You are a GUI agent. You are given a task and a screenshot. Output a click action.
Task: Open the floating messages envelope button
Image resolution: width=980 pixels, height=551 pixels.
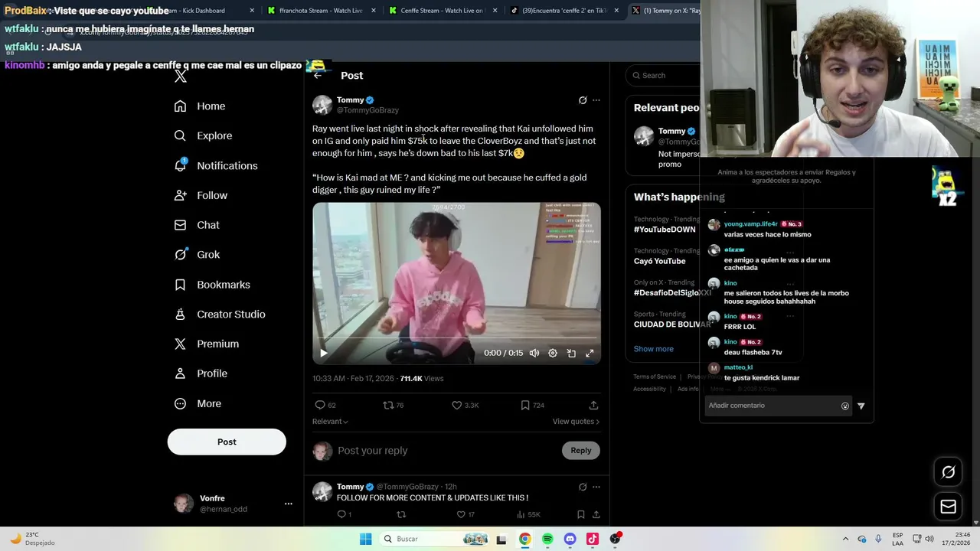click(948, 507)
